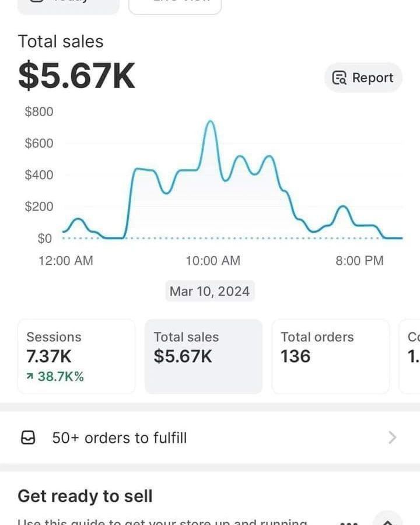The image size is (420, 525).
Task: Click the large $5.67K total sales figure
Action: [x=76, y=76]
